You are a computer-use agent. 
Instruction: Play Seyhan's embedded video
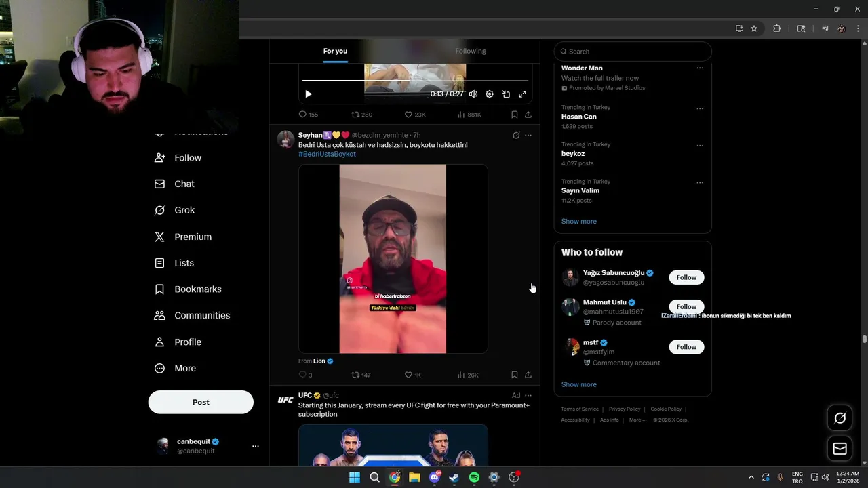tap(393, 259)
